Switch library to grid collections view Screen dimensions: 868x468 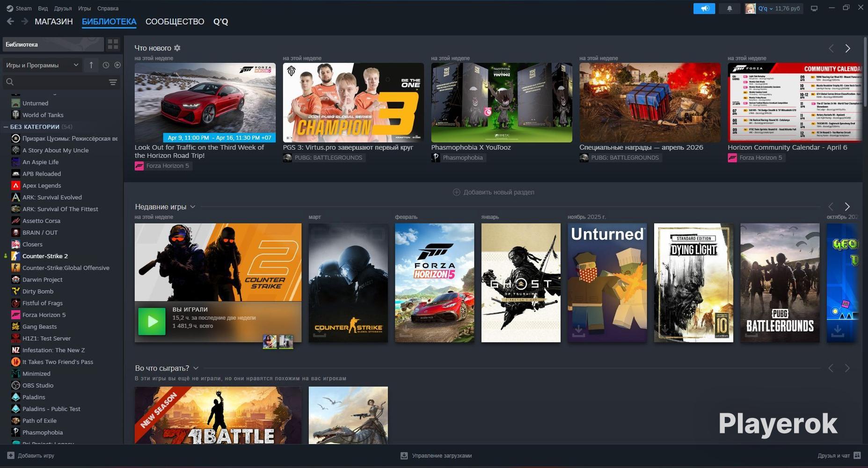tap(113, 44)
